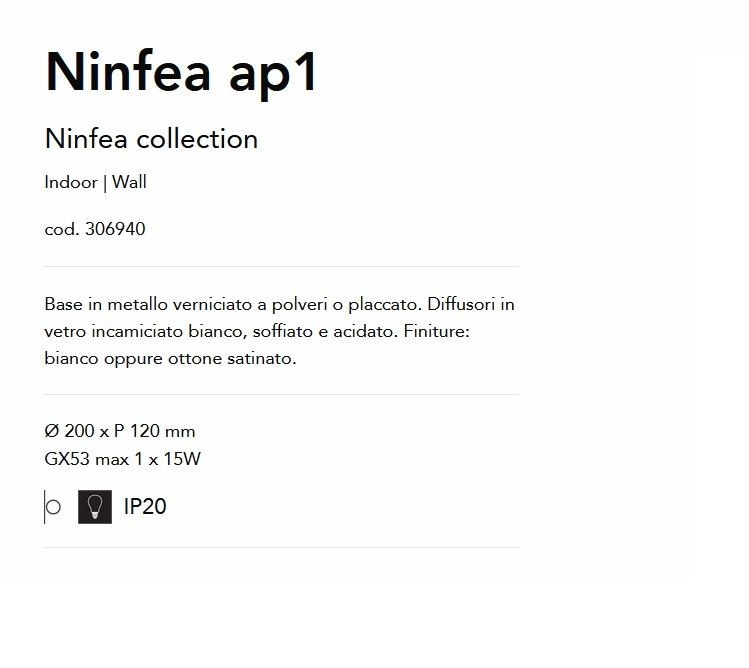Click the 'Diffusori in' text
The image size is (749, 668).
coord(471,304)
